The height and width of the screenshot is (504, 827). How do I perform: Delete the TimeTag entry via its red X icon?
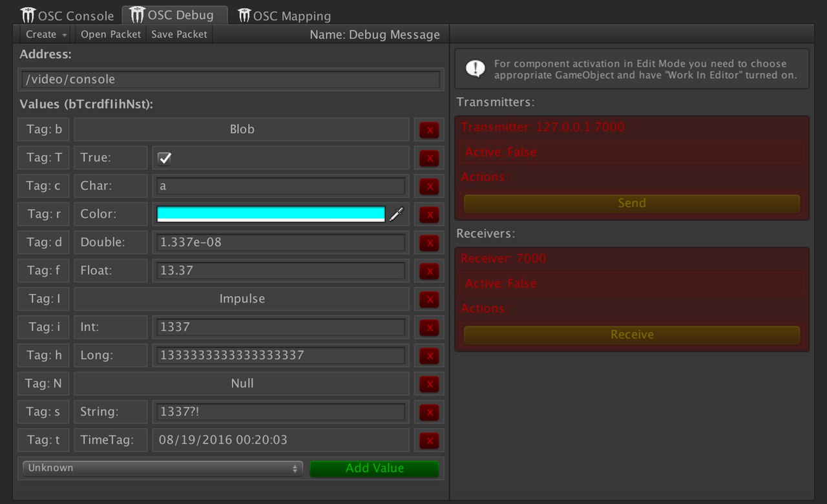coord(428,440)
